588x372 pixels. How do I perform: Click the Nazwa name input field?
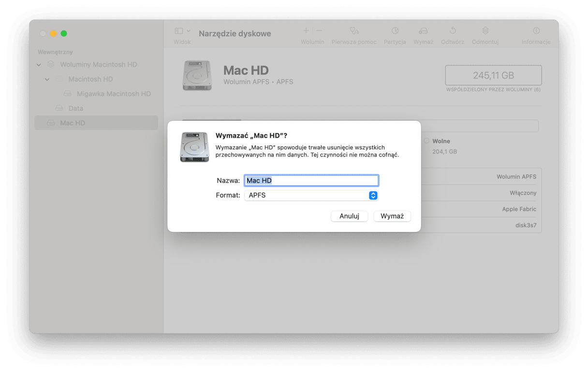tap(311, 181)
